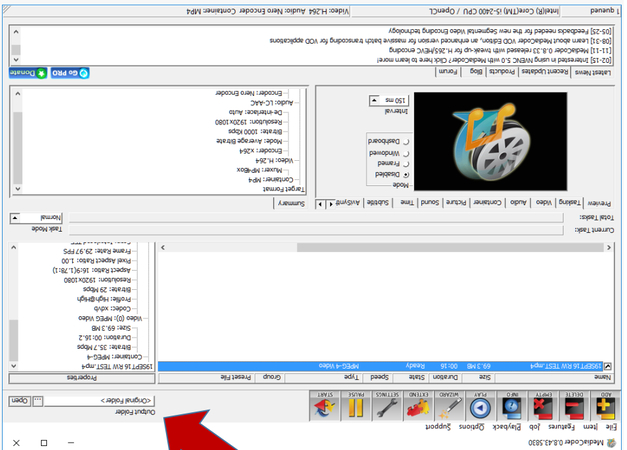This screenshot has height=450, width=627.
Task: Switch to the AviSynth tab
Action: [347, 203]
